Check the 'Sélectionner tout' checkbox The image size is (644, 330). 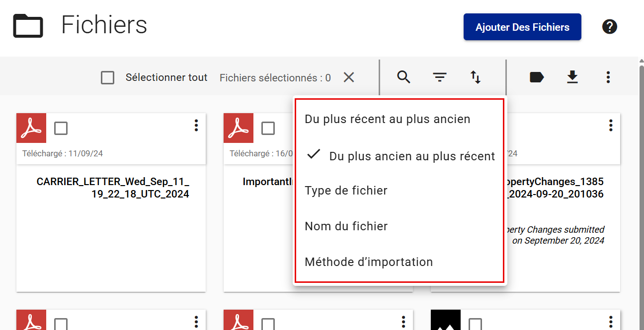coord(107,78)
